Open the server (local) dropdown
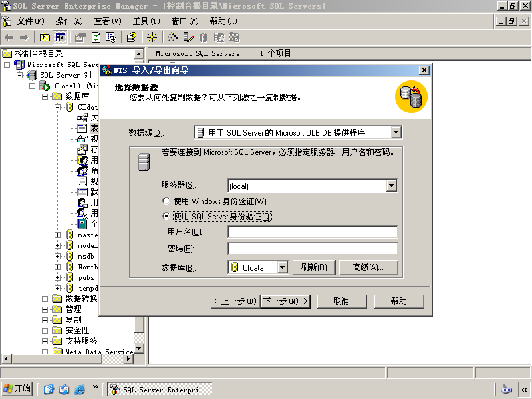Image resolution: width=532 pixels, height=399 pixels. pos(391,186)
